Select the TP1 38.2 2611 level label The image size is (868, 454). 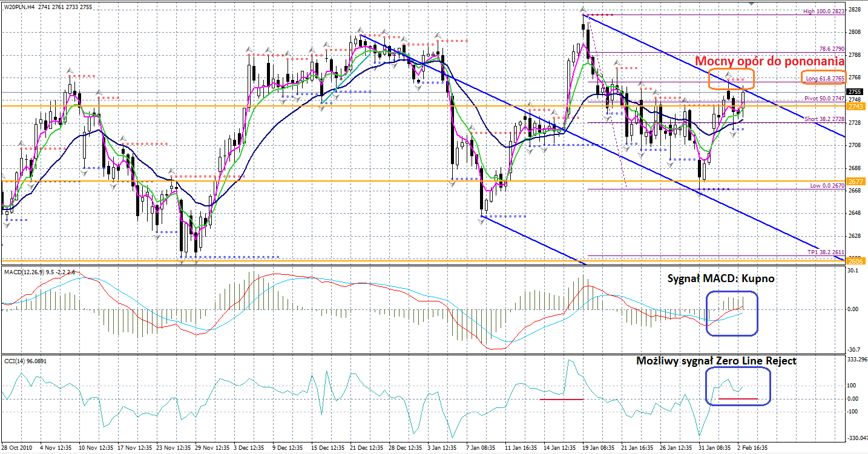[x=826, y=251]
